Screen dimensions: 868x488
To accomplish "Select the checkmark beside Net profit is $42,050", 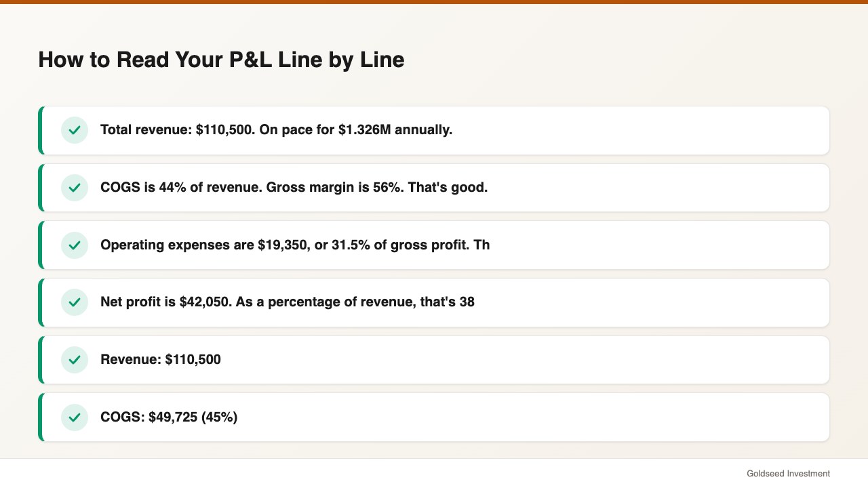I will 75,302.
